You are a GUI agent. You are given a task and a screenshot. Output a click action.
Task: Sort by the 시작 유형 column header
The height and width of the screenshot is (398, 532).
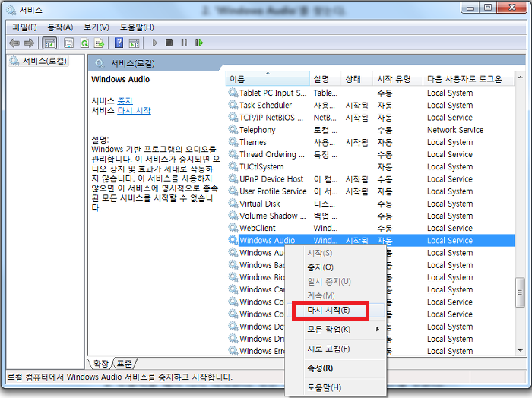397,79
